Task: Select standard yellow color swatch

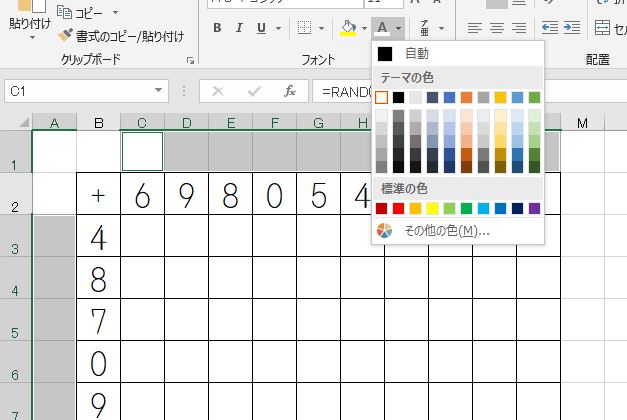Action: click(432, 208)
